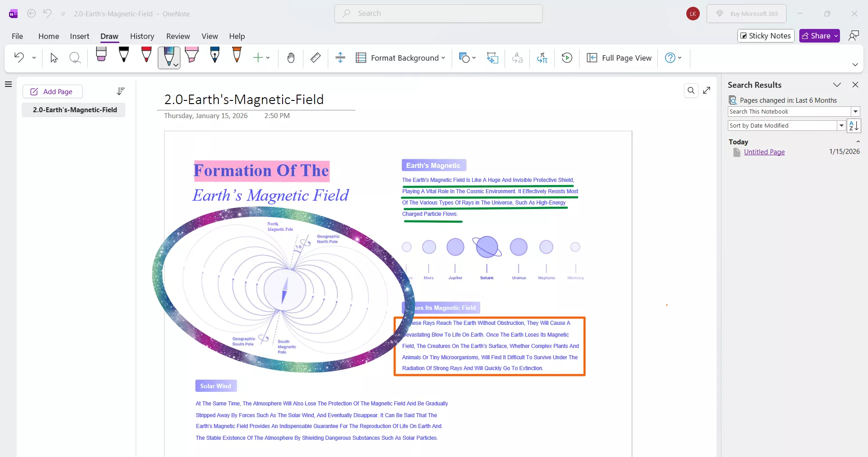The image size is (868, 457).
Task: Toggle the search results sort order button
Action: coord(854,125)
